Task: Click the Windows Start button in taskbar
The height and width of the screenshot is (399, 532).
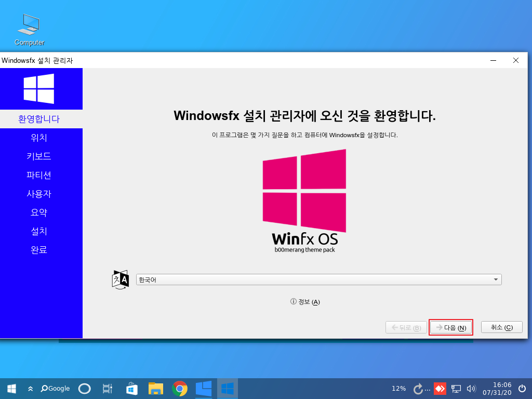Action: (11, 389)
